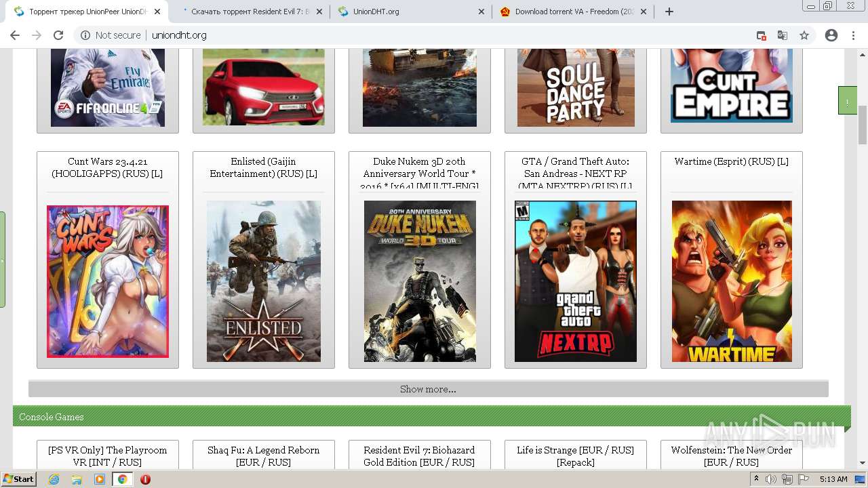Open a new browser tab
868x488 pixels.
point(669,12)
